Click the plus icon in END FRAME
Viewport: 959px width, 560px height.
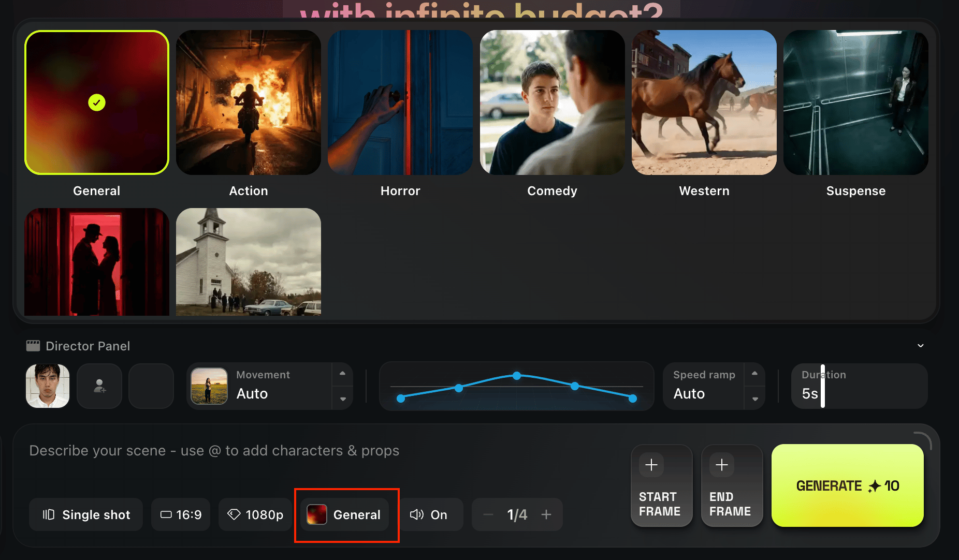[x=722, y=465]
